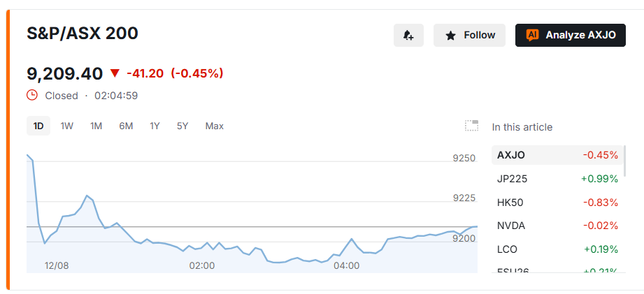The height and width of the screenshot is (294, 644).
Task: Select HK50 in the instrument list
Action: pos(557,202)
